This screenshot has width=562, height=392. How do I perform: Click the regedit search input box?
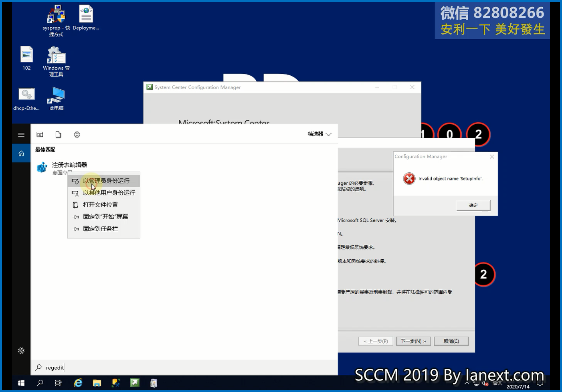[184, 368]
